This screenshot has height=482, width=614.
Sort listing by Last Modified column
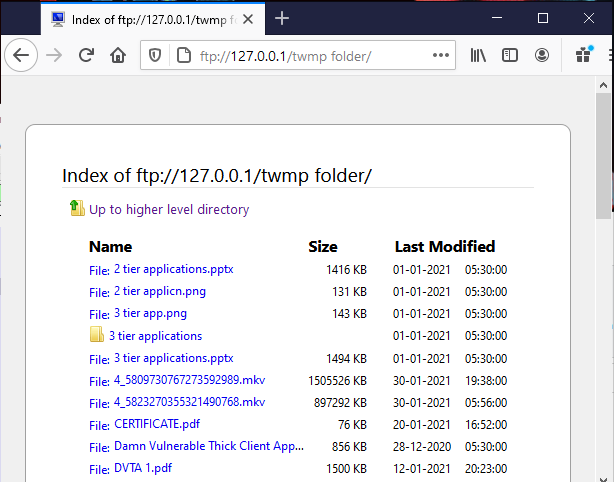click(x=445, y=247)
